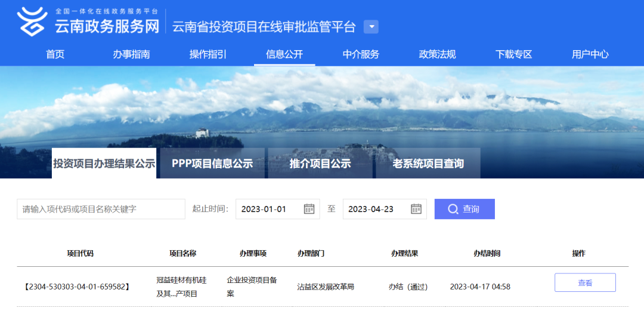The width and height of the screenshot is (644, 311).
Task: Switch to PPP项目信息公示 tab
Action: point(212,164)
